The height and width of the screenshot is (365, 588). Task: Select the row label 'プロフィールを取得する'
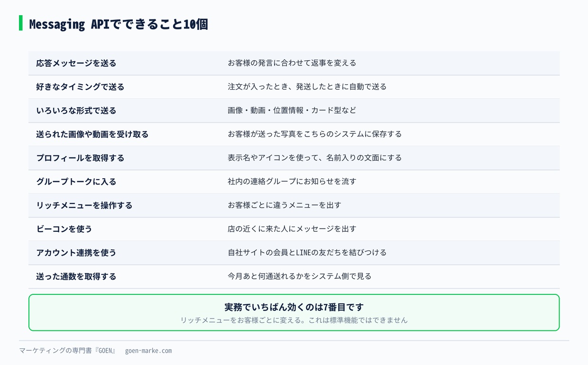click(x=80, y=158)
